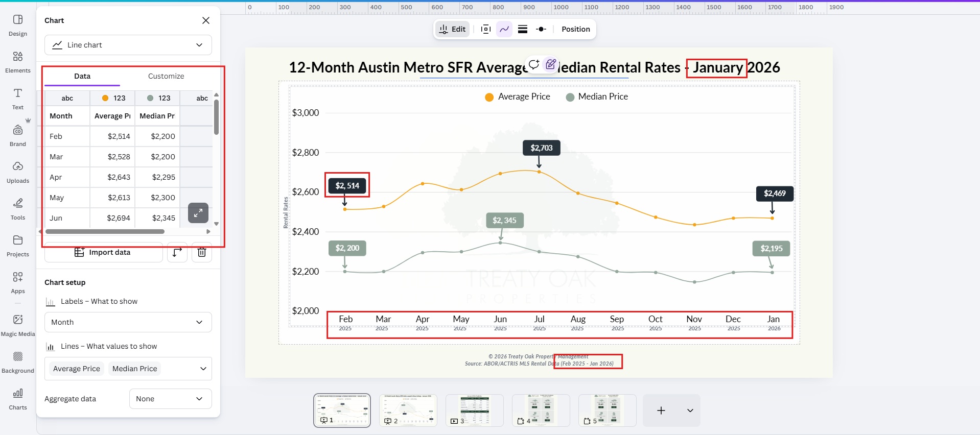980x435 pixels.
Task: Open the Text sidebar panel
Action: pos(18,99)
